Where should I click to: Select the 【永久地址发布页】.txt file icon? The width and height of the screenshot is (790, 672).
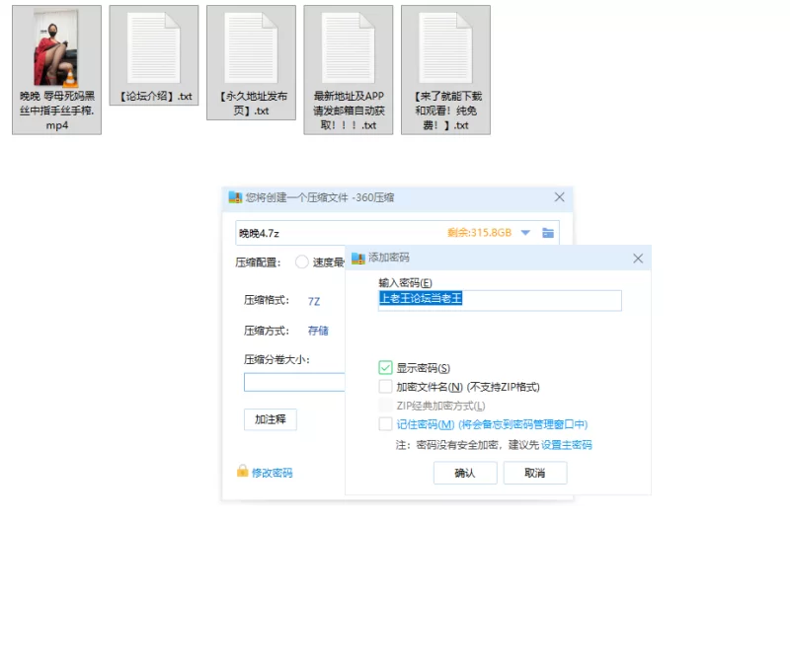[x=251, y=47]
